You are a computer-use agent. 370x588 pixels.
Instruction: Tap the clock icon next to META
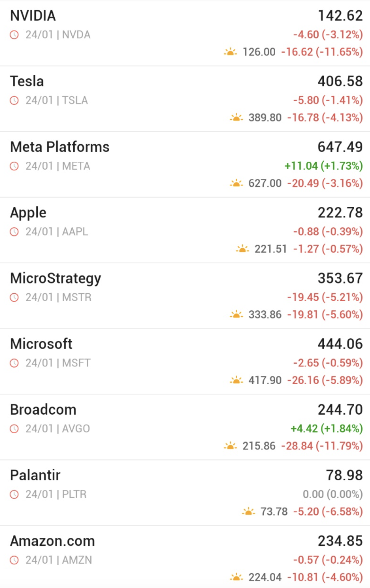click(x=14, y=166)
